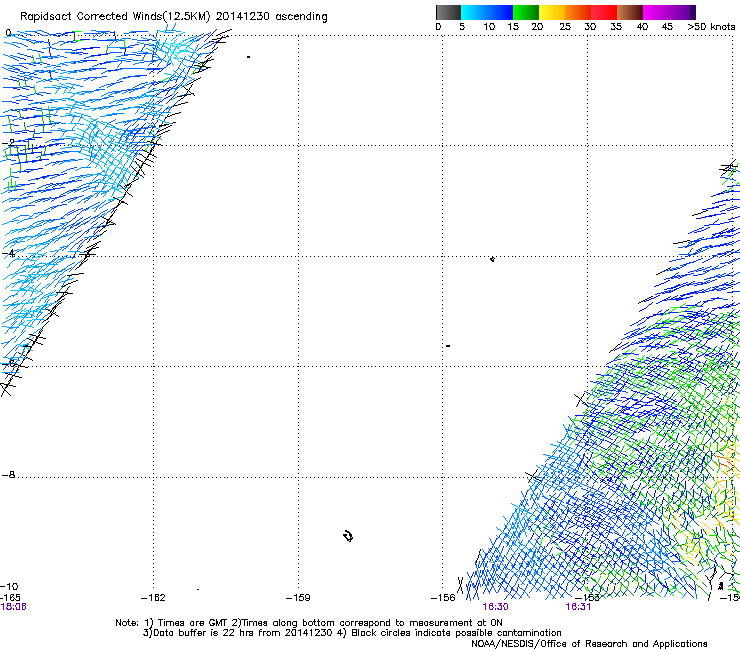Click the -4 latitude axis label
Viewport: 740px width, 650px height.
[x=8, y=254]
